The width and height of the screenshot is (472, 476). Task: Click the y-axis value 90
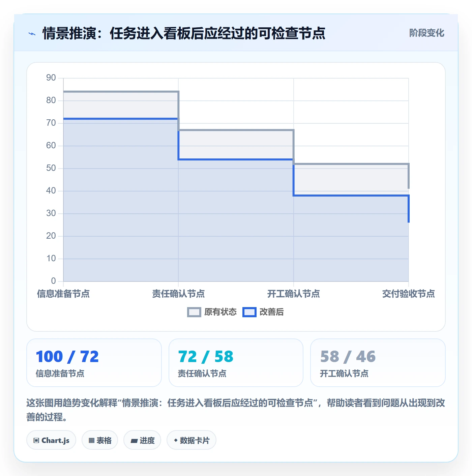[51, 78]
